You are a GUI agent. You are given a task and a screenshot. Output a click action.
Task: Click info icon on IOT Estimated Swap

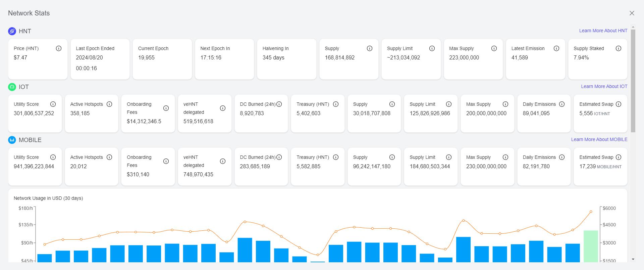(619, 104)
